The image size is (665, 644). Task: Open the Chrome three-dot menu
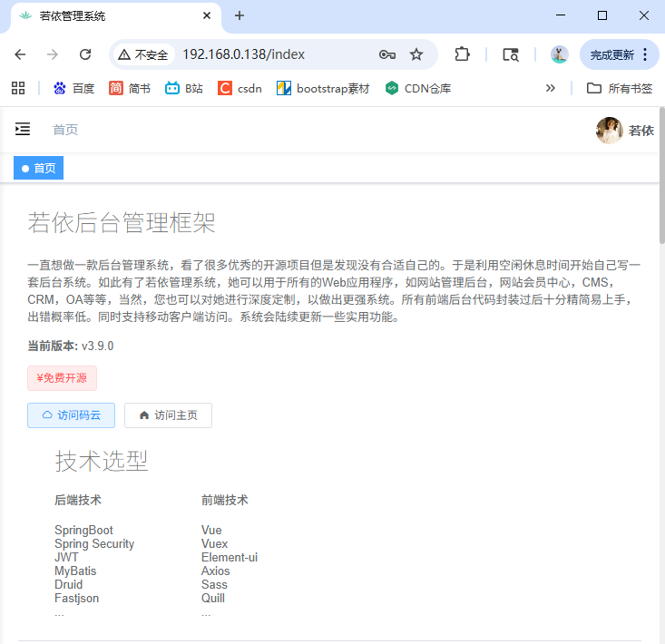[645, 54]
